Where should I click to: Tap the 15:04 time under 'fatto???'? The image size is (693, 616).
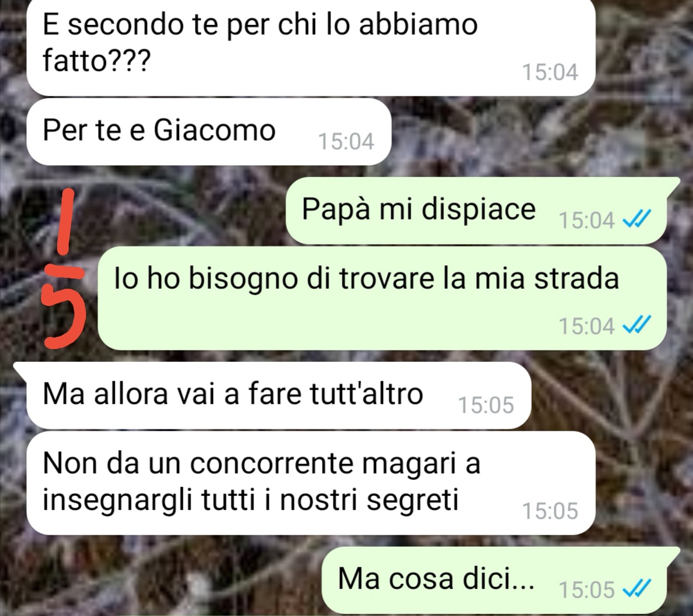point(551,72)
